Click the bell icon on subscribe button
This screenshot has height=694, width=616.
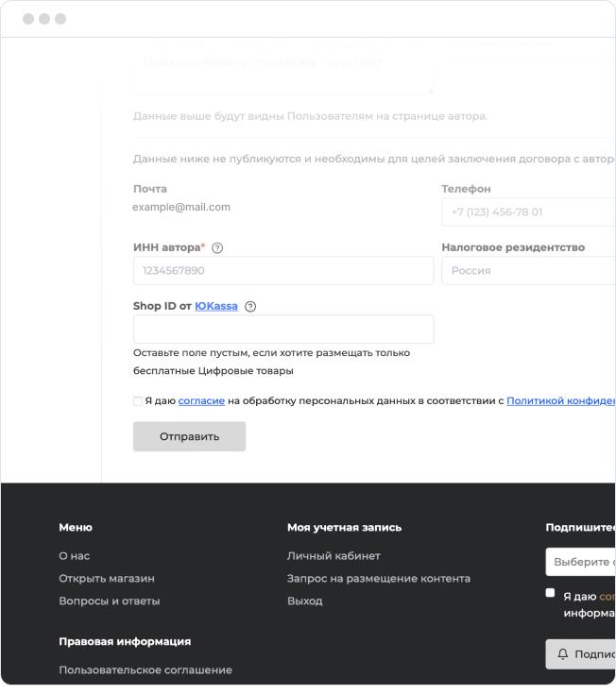pyautogui.click(x=563, y=654)
